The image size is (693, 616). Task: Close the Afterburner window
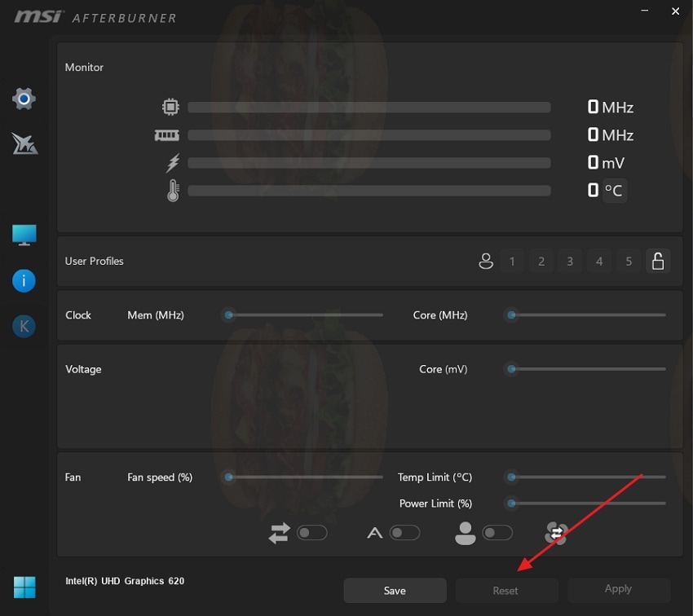pyautogui.click(x=675, y=11)
